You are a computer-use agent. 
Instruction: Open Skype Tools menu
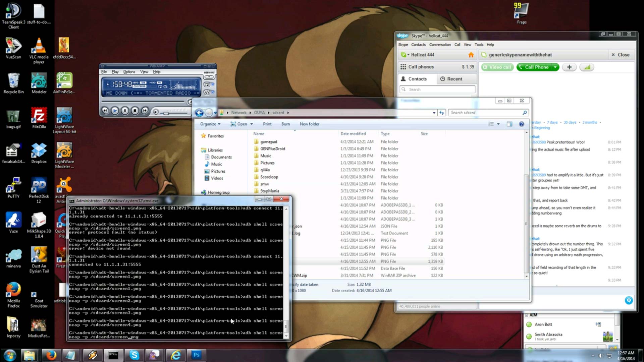click(x=479, y=45)
